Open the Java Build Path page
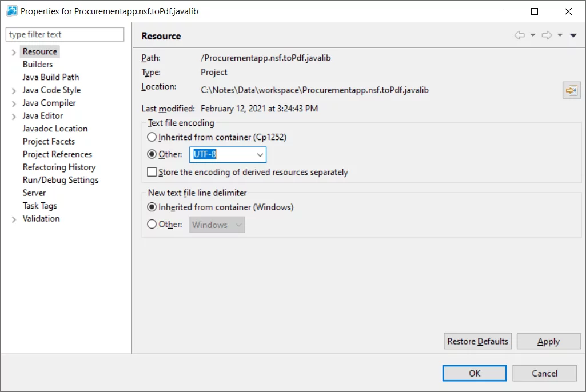This screenshot has height=392, width=586. [x=51, y=77]
